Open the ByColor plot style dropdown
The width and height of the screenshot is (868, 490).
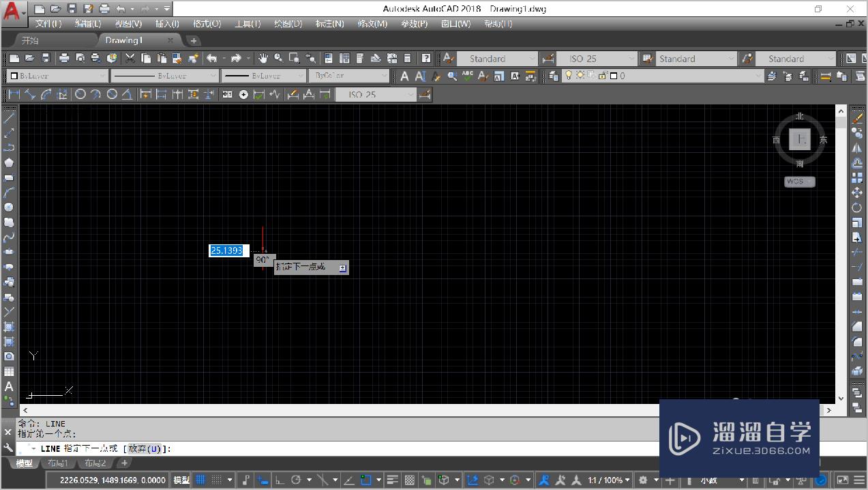[x=348, y=76]
